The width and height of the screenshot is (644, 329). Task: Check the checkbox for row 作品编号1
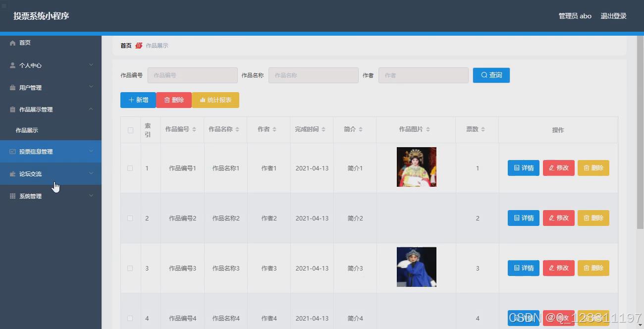[x=130, y=168]
